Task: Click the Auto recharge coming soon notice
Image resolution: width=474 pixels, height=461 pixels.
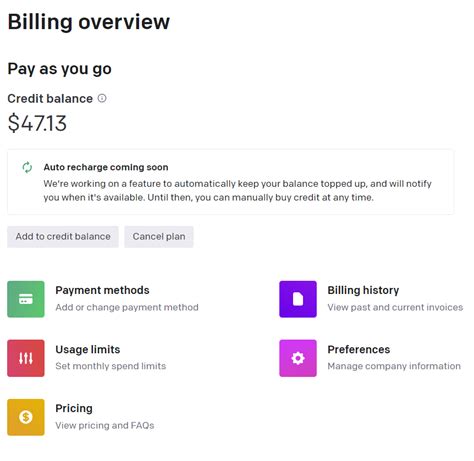Action: coord(230,182)
